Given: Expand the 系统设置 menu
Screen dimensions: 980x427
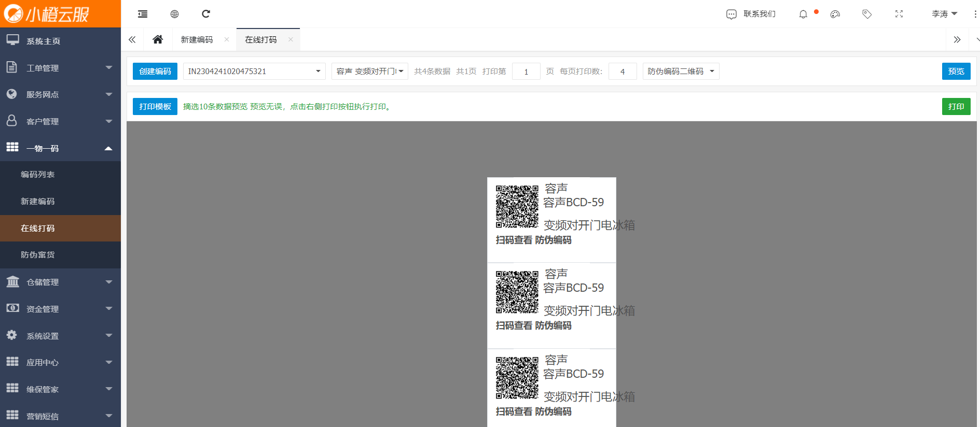Looking at the screenshot, I should [x=60, y=336].
